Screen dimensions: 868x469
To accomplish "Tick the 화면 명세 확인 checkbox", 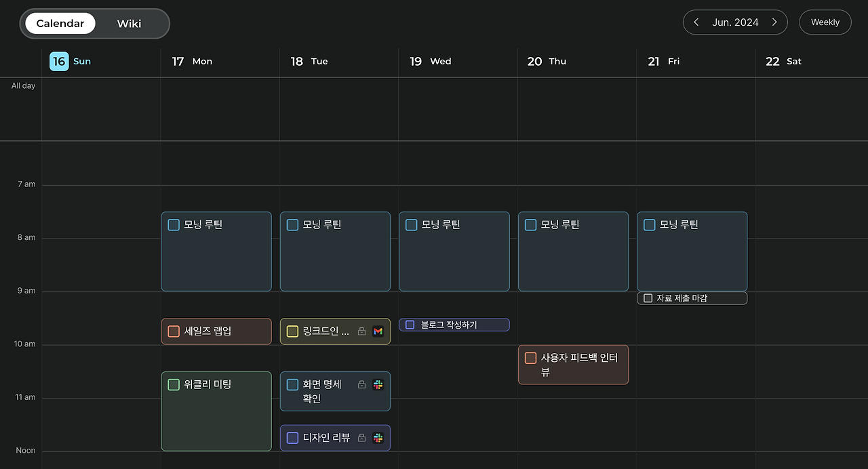I will point(292,384).
